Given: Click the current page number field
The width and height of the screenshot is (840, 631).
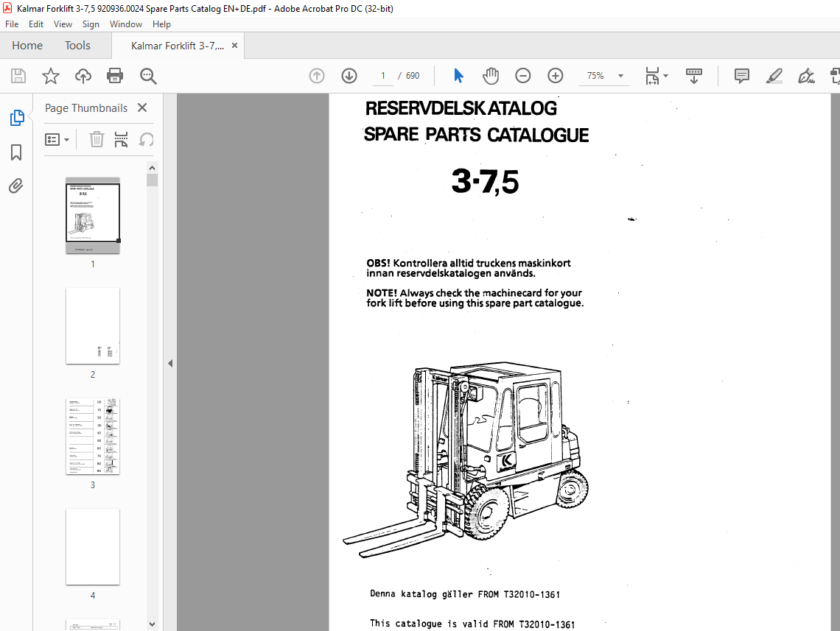Looking at the screenshot, I should [383, 76].
